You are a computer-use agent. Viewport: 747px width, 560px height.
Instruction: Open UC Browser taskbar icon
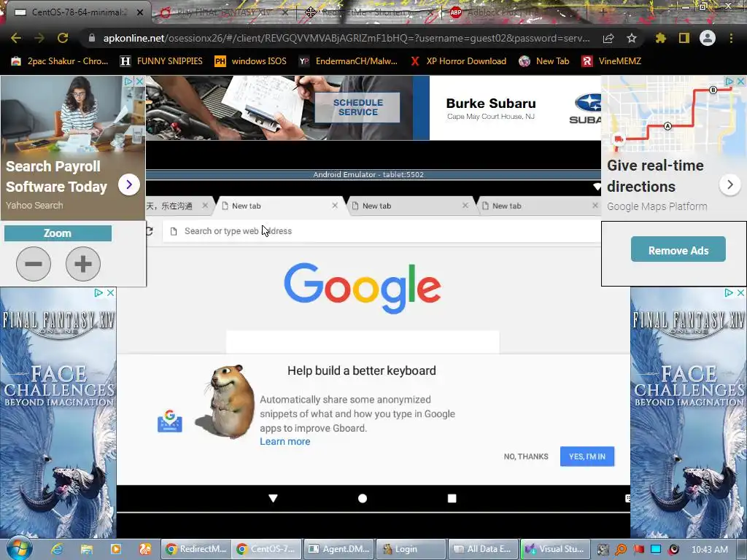coord(145,549)
